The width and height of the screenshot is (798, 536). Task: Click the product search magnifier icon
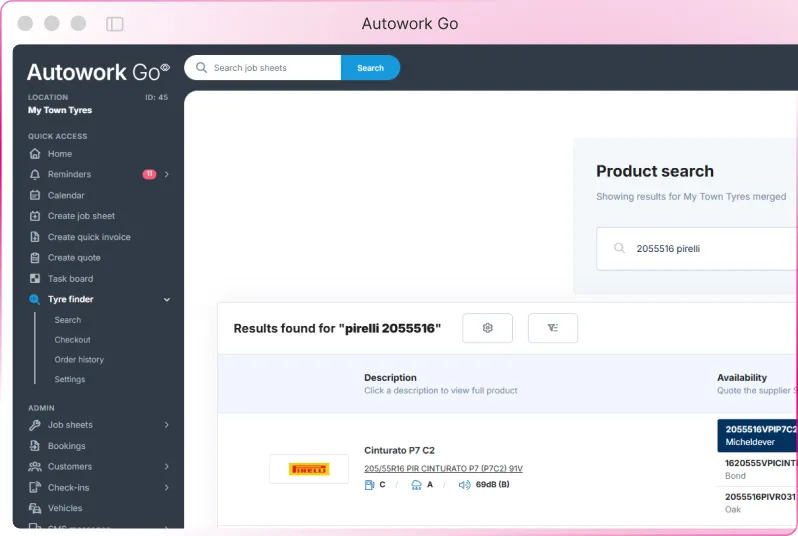(619, 248)
